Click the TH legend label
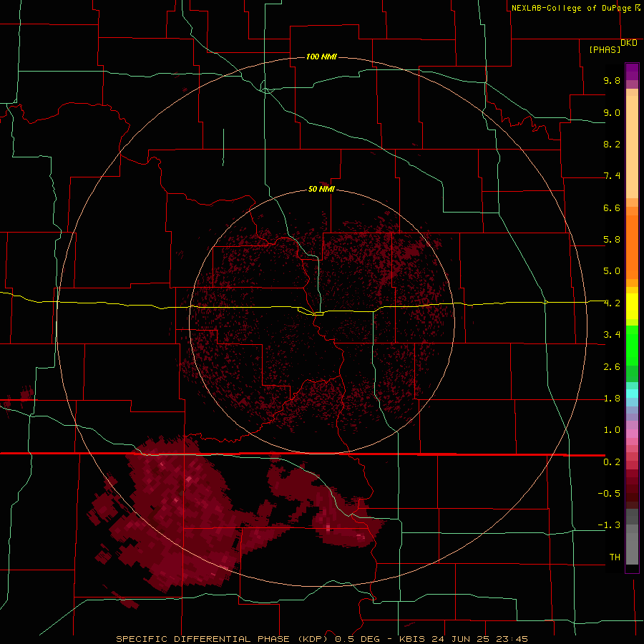644x644 pixels. [x=615, y=557]
